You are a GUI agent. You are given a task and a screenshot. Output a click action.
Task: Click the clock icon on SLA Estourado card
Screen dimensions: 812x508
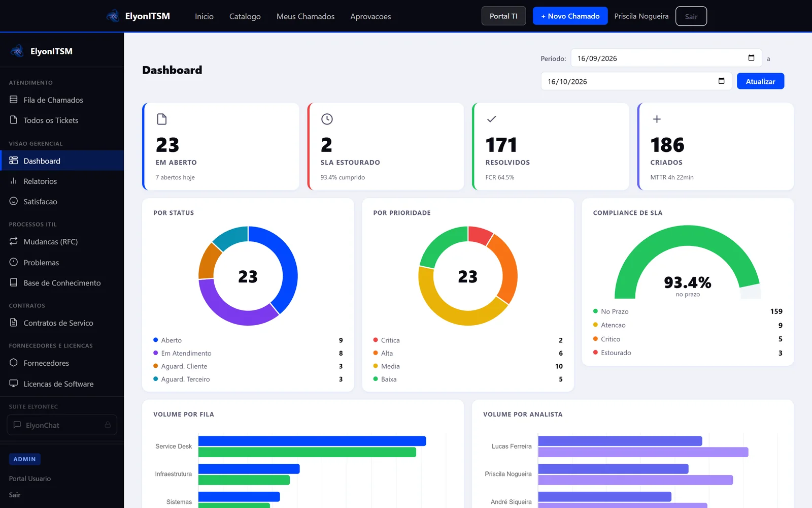click(x=327, y=119)
